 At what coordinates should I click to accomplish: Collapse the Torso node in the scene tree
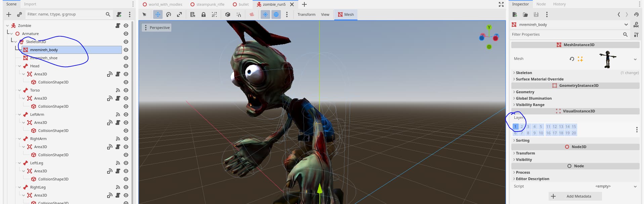click(19, 90)
